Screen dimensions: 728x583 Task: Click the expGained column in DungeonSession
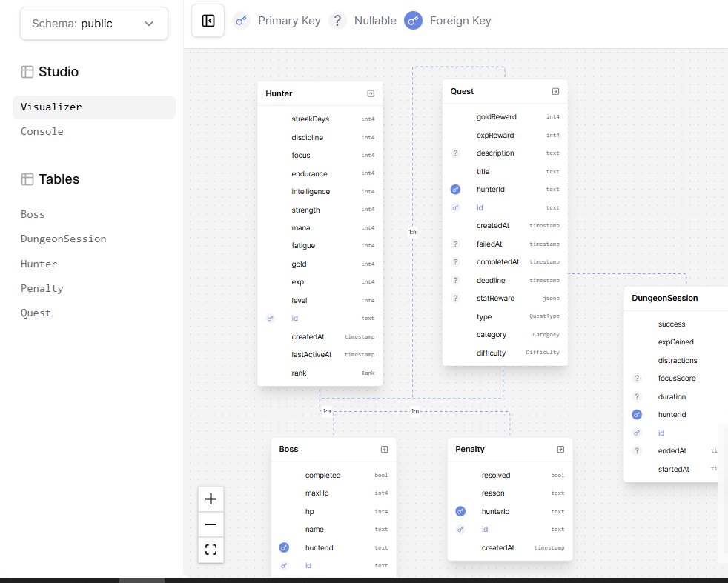click(675, 342)
